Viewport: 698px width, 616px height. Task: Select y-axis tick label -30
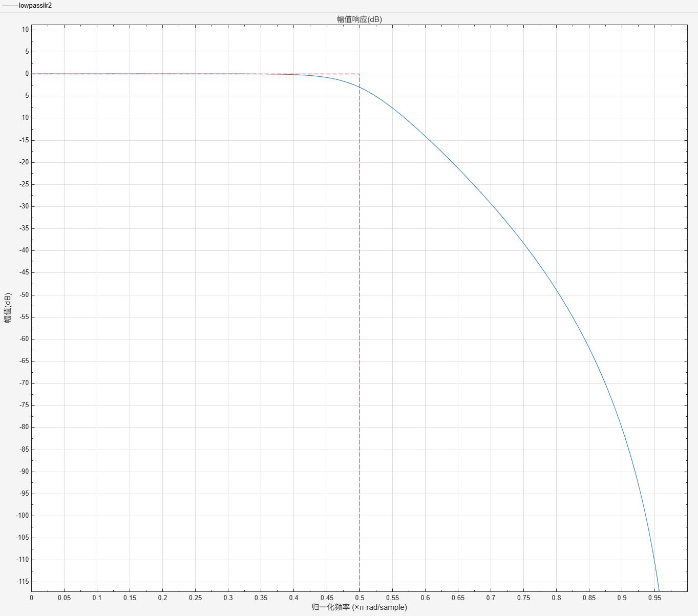(x=24, y=206)
